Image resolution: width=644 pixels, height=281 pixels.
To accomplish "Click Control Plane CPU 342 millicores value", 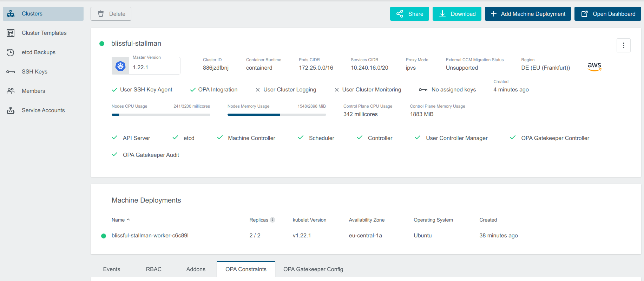I will pos(361,114).
